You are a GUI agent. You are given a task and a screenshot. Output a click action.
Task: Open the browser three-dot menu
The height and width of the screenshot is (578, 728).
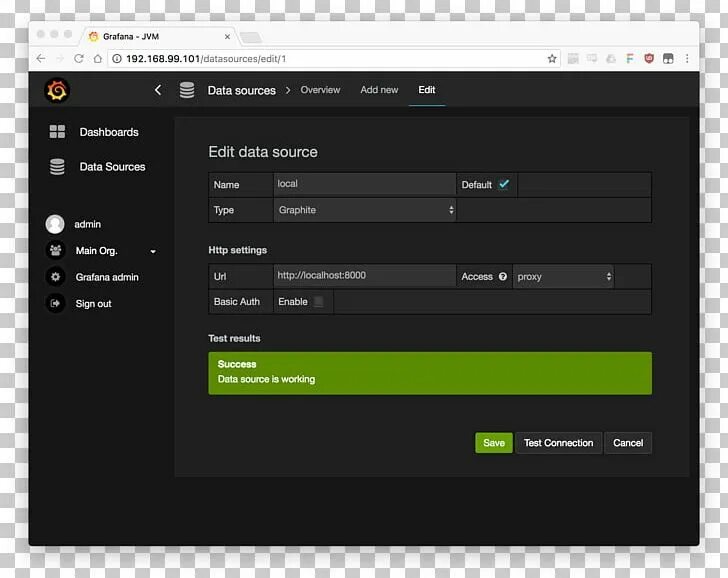(x=687, y=58)
